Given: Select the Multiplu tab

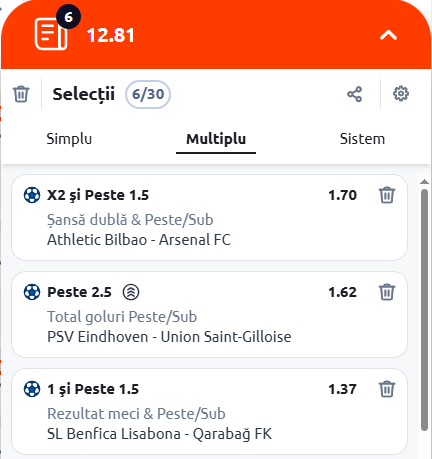Looking at the screenshot, I should pos(216,139).
